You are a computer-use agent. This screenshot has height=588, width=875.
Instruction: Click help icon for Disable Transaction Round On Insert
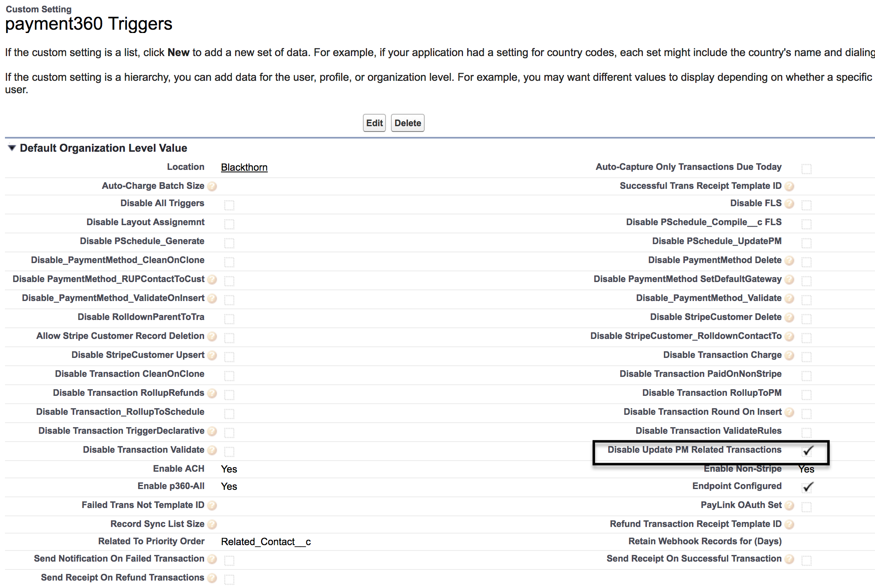point(789,412)
